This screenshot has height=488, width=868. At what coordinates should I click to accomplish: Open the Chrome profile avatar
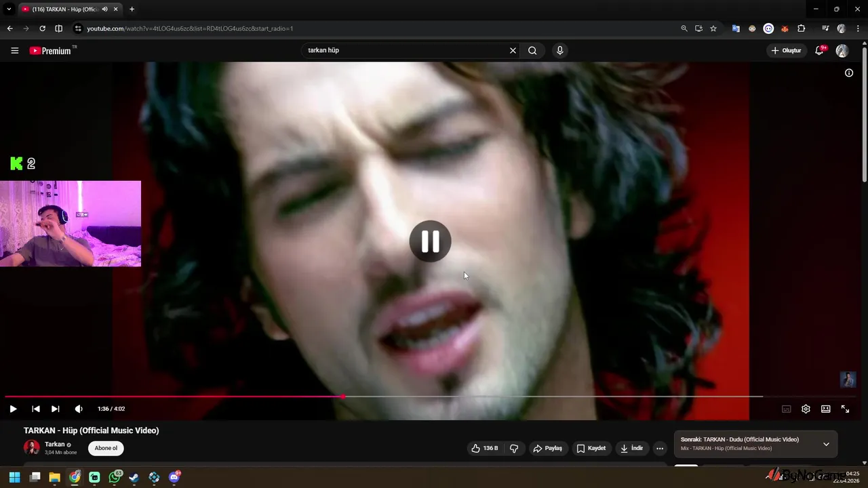click(x=842, y=28)
